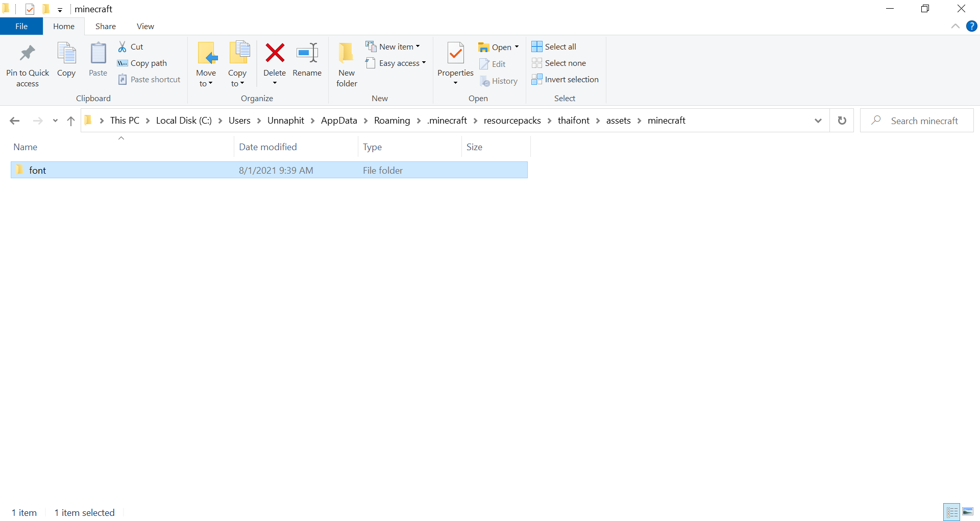Image resolution: width=980 pixels, height=521 pixels.
Task: Navigate to Unnaphit breadcrumb
Action: 286,120
